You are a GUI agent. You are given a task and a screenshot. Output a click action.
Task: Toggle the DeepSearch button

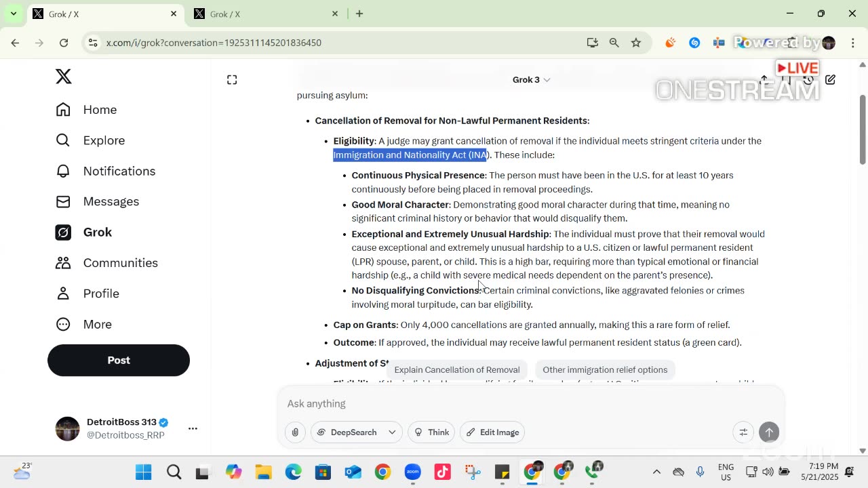click(x=347, y=432)
